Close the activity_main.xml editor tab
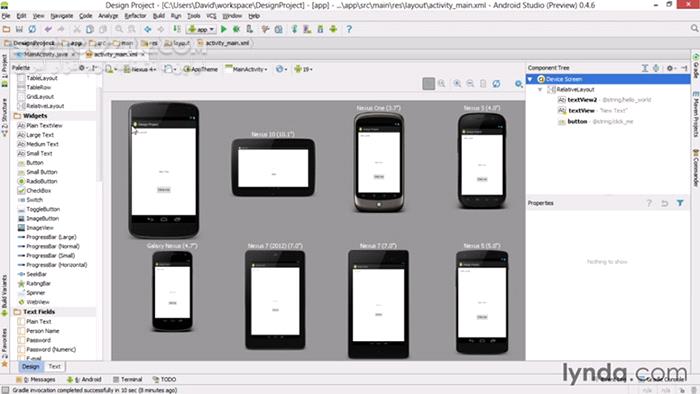700x394 pixels. tap(143, 54)
